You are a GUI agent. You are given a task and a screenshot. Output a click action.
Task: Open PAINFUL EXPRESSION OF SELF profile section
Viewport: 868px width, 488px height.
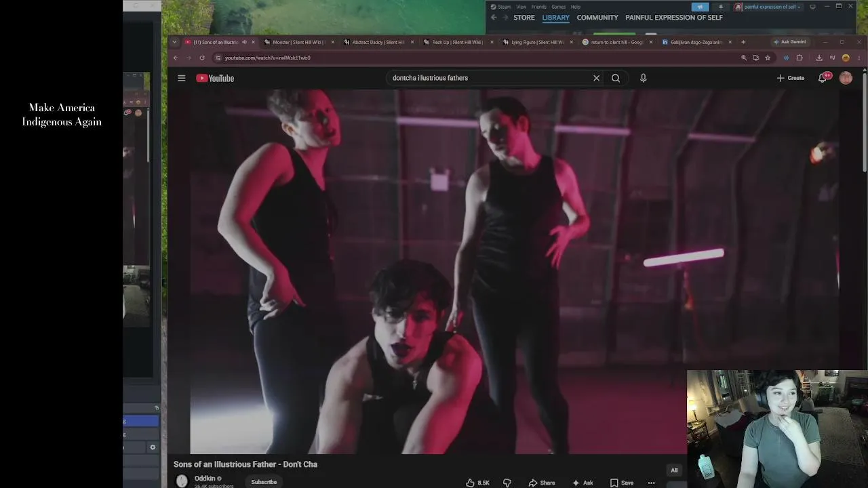(674, 18)
